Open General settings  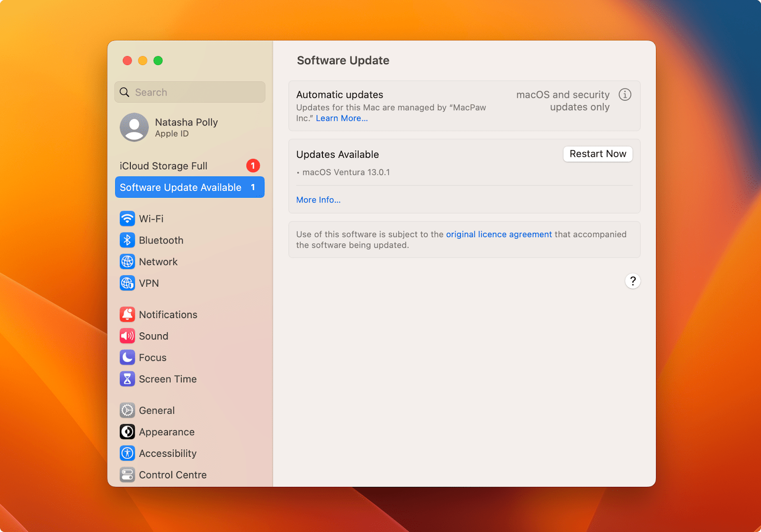tap(156, 410)
